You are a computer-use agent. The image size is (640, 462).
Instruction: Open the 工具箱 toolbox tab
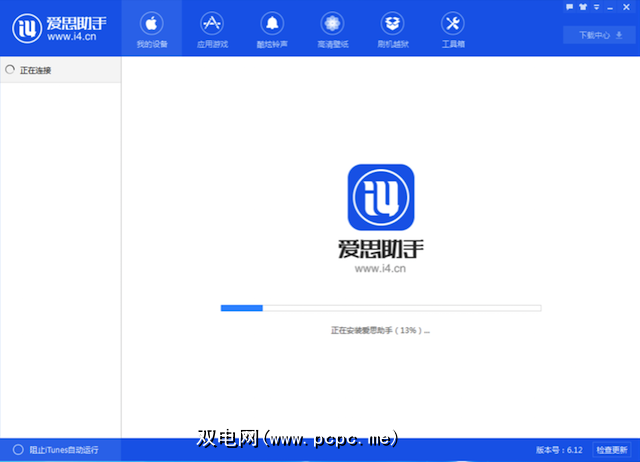click(453, 29)
